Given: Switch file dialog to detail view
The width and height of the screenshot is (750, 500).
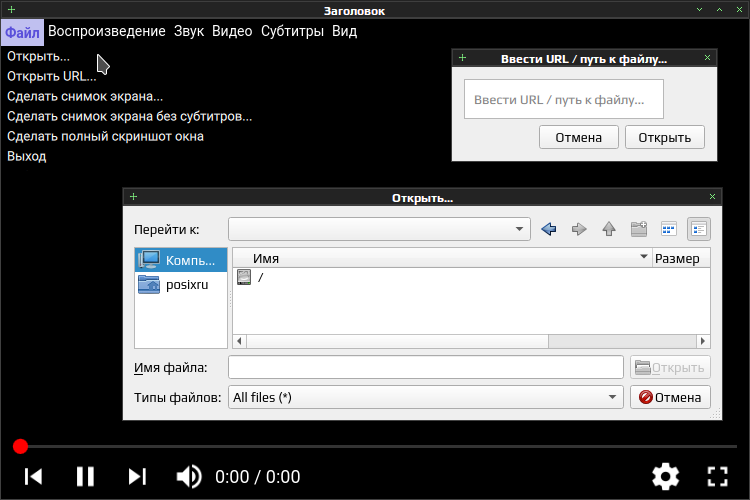Looking at the screenshot, I should (x=699, y=229).
